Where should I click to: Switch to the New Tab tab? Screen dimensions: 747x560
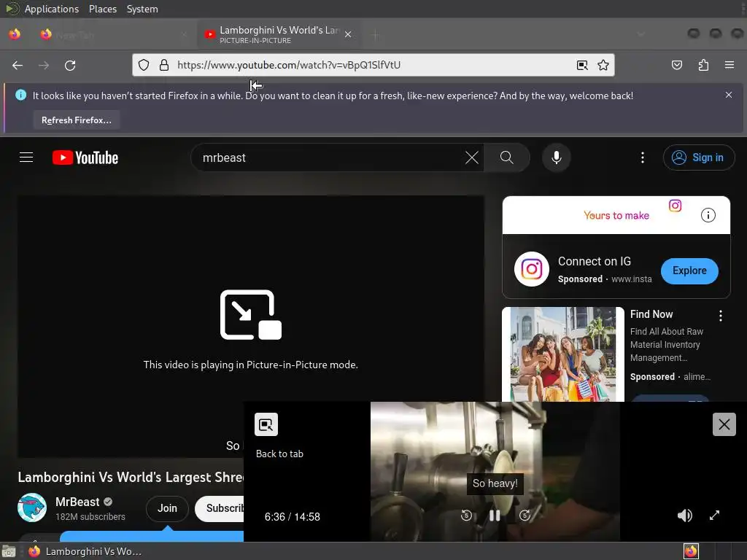click(x=113, y=35)
